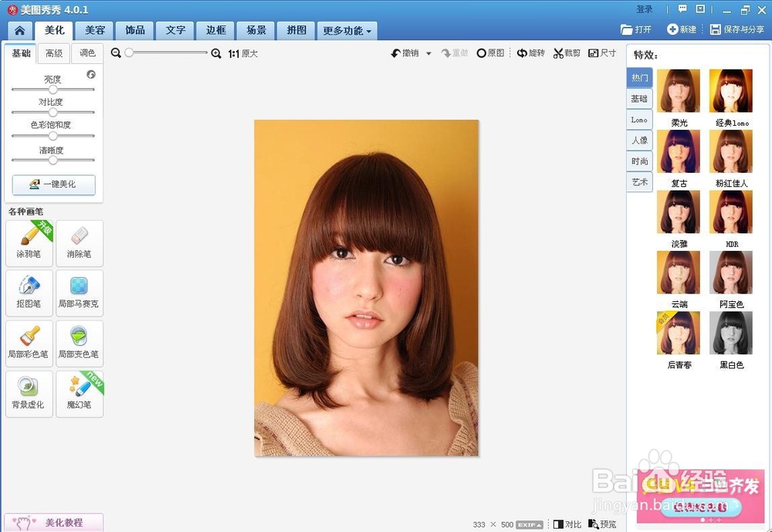
Task: Click the 对比度 contrast slider handle
Action: (52, 112)
